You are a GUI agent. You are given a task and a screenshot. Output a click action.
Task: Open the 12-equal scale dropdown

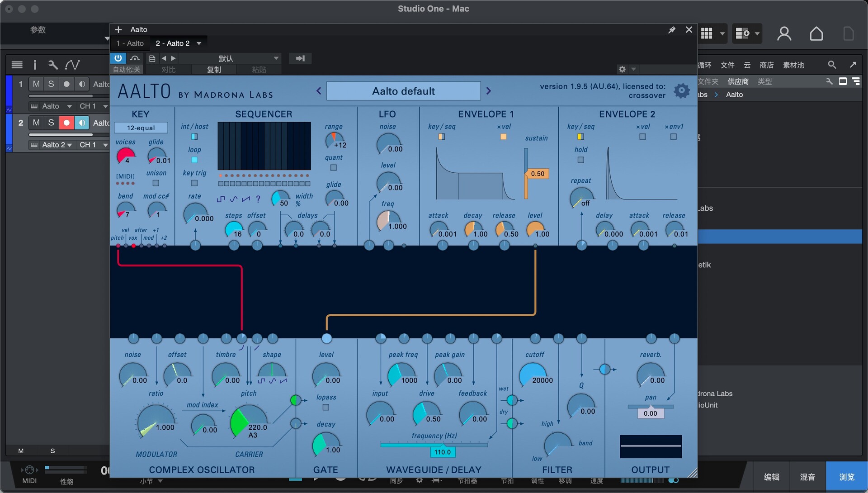pos(141,128)
